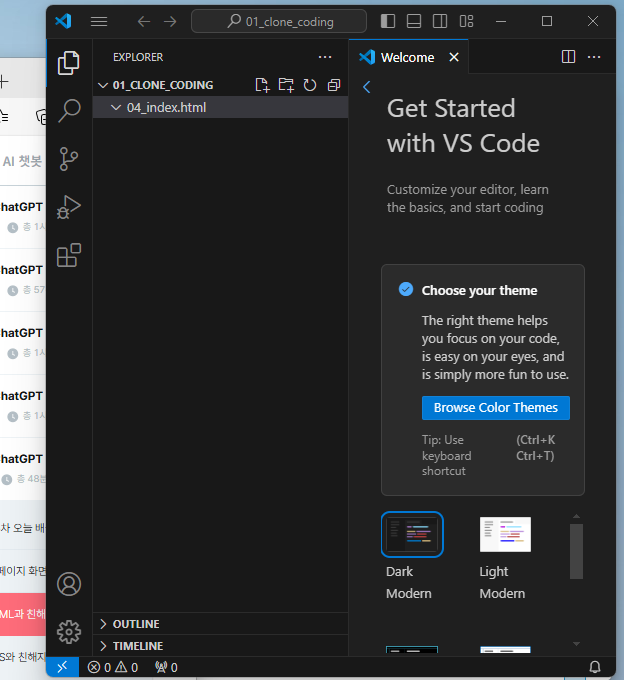Open Explorer views and more actions menu
Viewport: 624px width, 680px height.
click(x=325, y=57)
